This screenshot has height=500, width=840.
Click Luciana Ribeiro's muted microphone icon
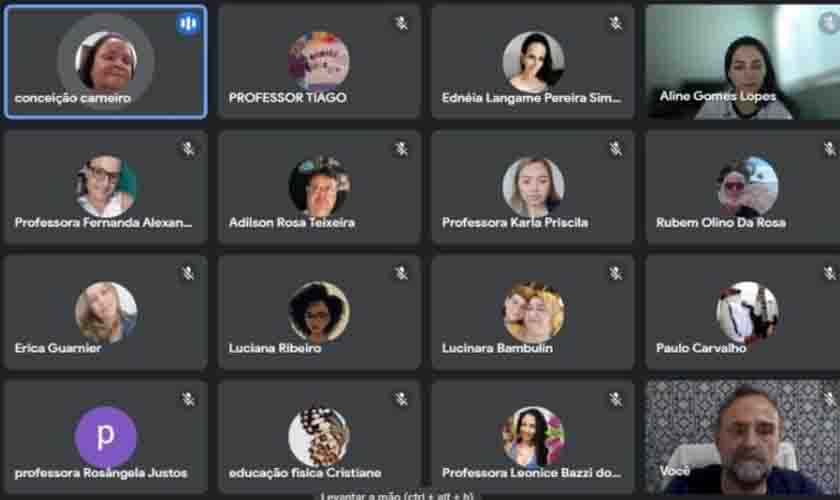tap(402, 273)
